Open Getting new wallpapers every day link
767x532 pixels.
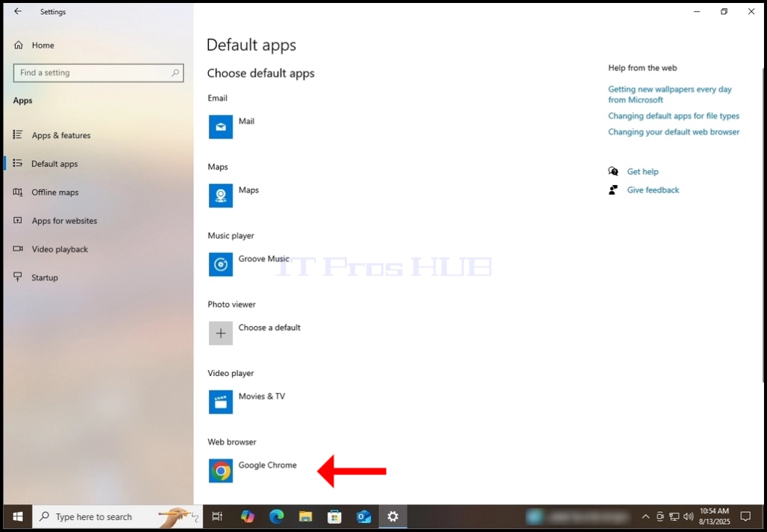click(x=670, y=94)
